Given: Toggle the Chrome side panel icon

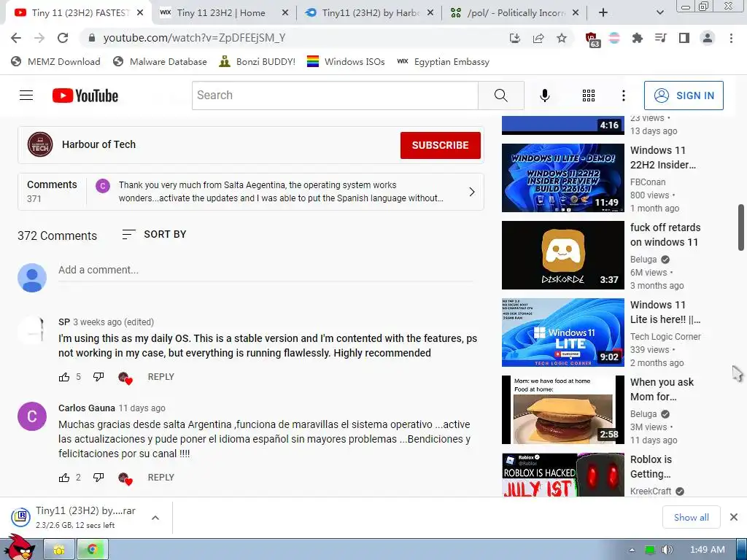Looking at the screenshot, I should coord(684,38).
